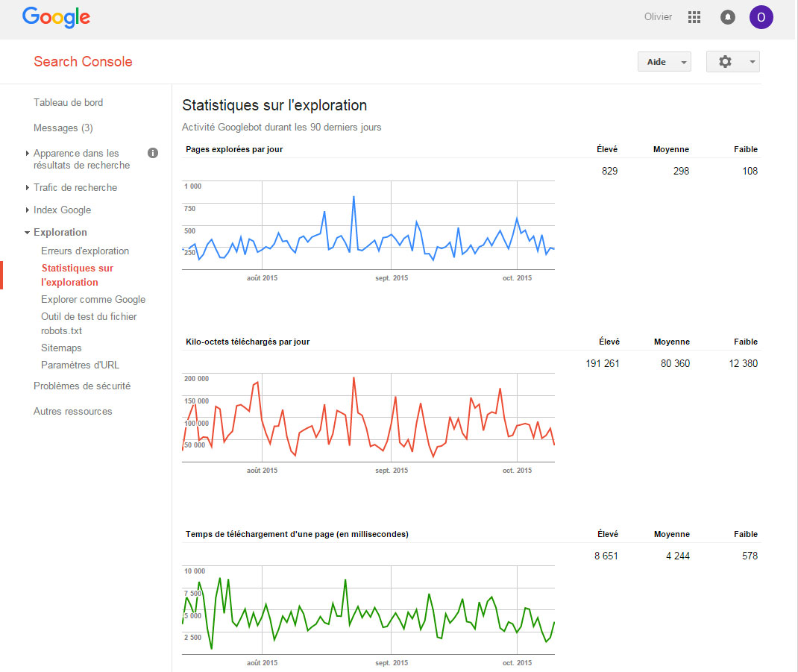Open the Olivier account avatar
Screen dimensions: 798x672
point(761,17)
